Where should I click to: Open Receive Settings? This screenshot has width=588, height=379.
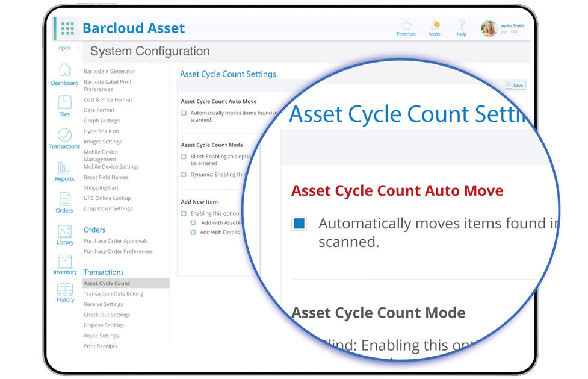(103, 304)
